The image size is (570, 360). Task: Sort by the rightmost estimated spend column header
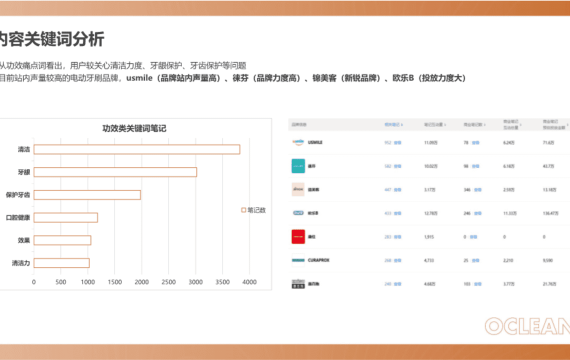pos(555,124)
